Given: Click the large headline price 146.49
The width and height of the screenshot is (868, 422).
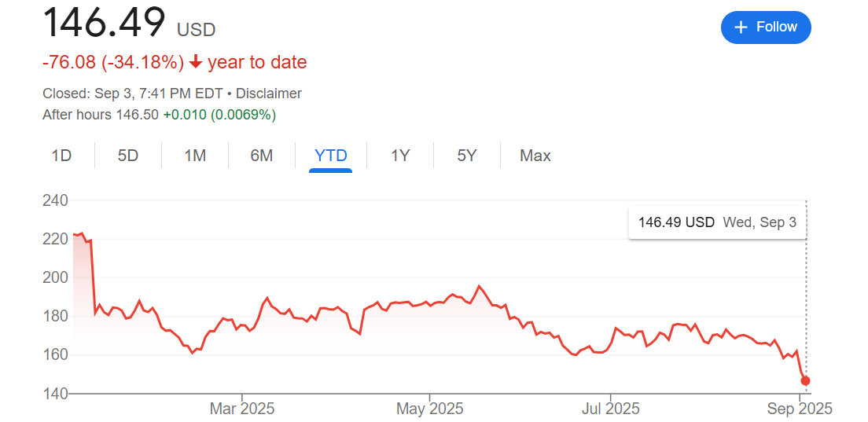Looking at the screenshot, I should pyautogui.click(x=104, y=23).
